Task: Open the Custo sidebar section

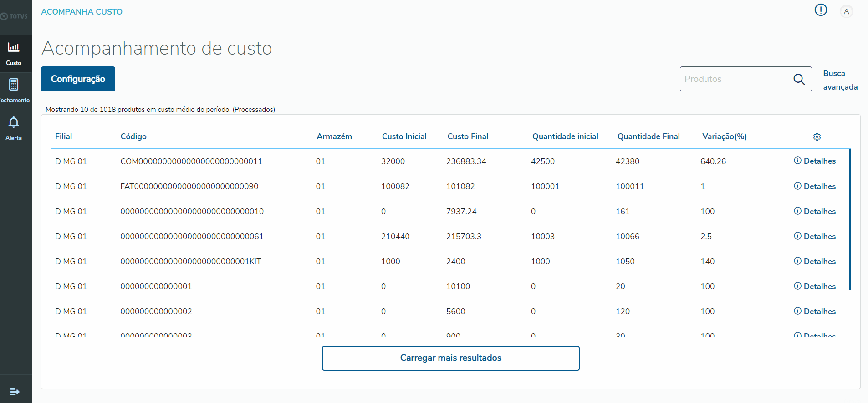Action: coord(14,54)
